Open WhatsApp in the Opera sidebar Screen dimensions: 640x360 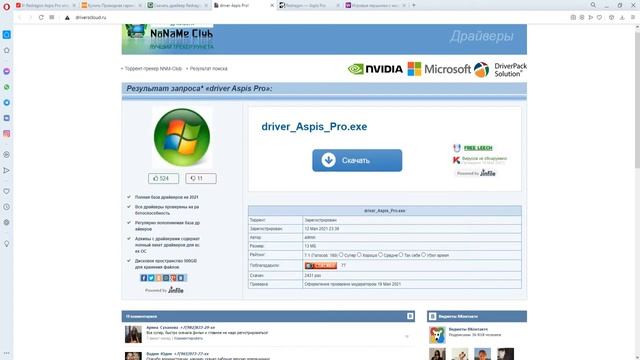pyautogui.click(x=7, y=87)
